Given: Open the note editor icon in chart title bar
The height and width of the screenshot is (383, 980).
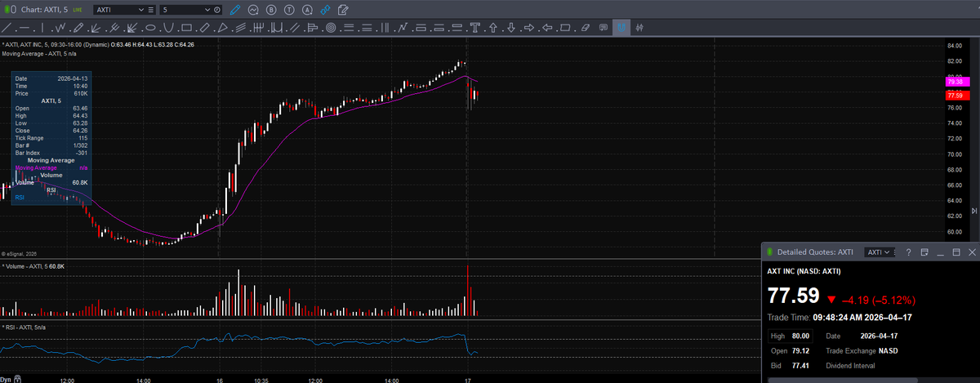Looking at the screenshot, I should point(342,10).
